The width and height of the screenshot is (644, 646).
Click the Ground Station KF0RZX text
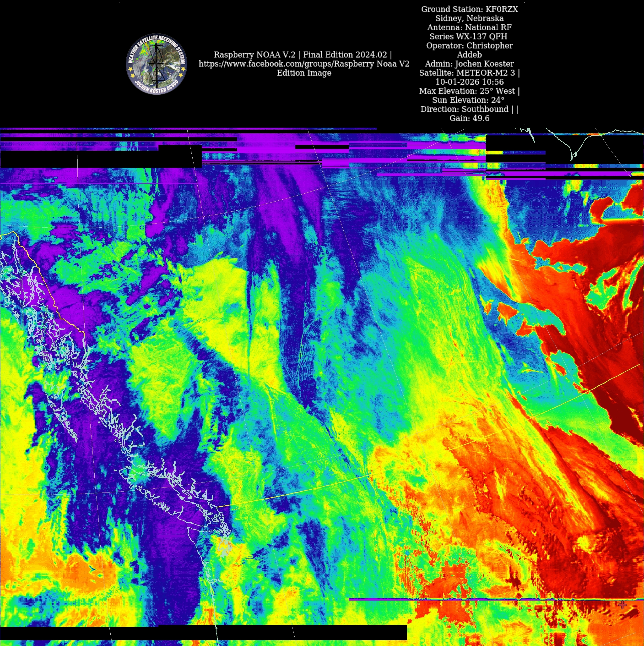pyautogui.click(x=469, y=9)
